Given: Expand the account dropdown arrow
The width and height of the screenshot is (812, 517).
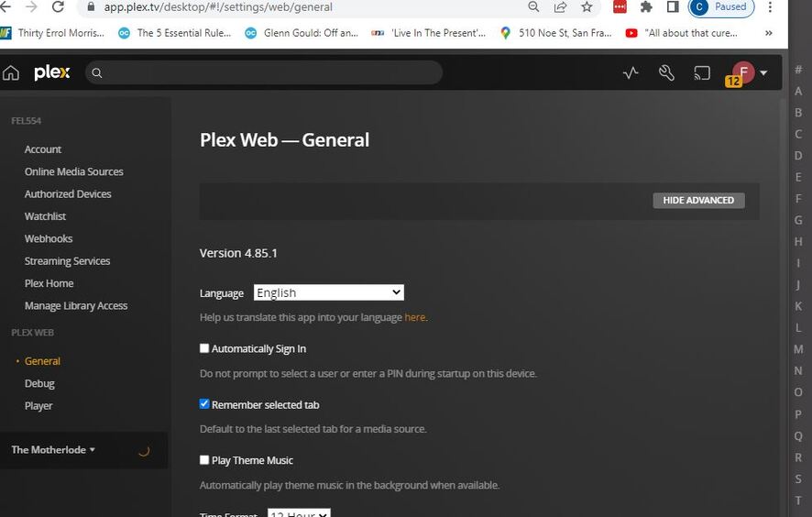Looking at the screenshot, I should [x=763, y=73].
